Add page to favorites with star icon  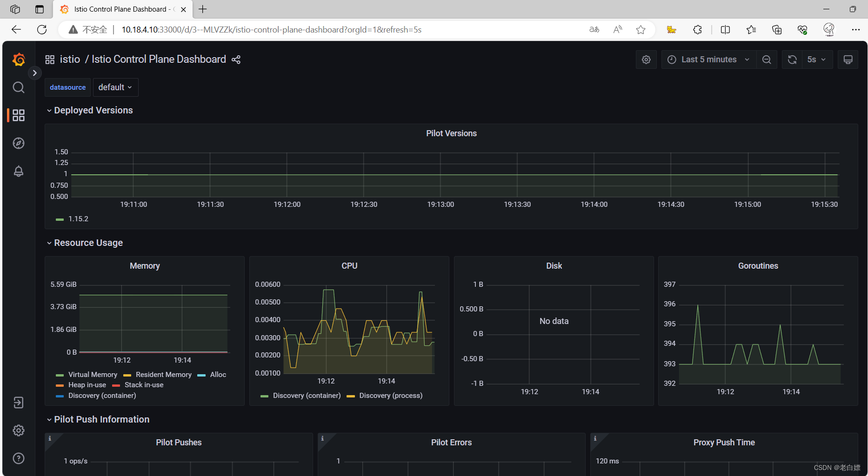coord(641,30)
